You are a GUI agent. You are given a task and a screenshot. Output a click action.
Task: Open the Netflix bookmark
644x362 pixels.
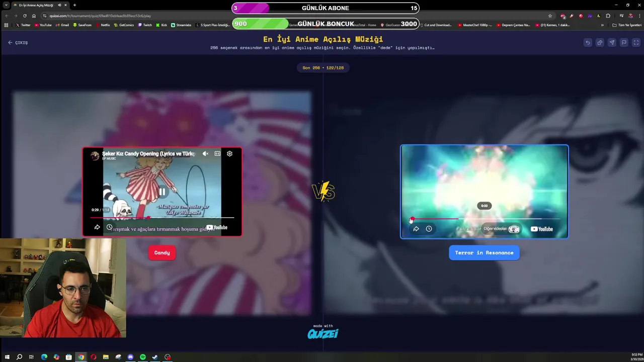tap(103, 25)
